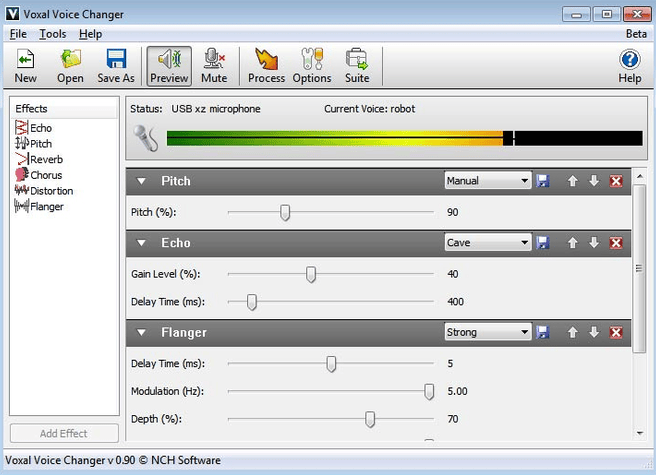Save the Pitch effect preset
Viewport: 656px width, 475px height.
[543, 181]
